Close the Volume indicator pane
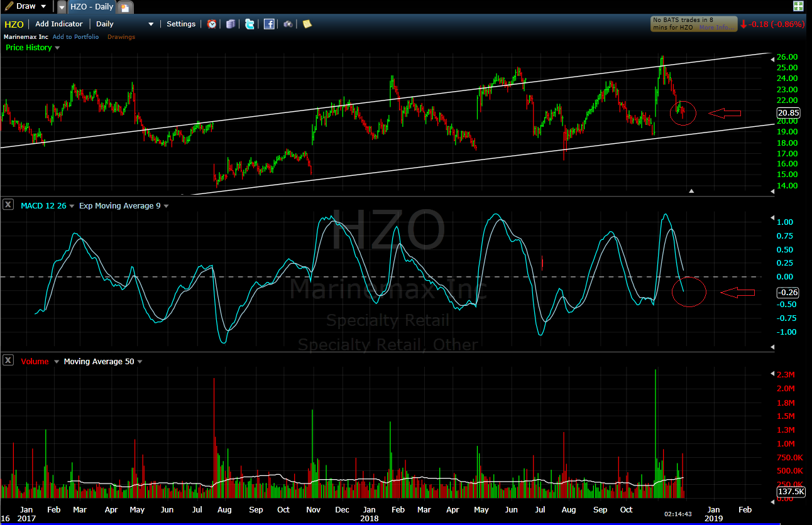The width and height of the screenshot is (812, 525). click(8, 360)
